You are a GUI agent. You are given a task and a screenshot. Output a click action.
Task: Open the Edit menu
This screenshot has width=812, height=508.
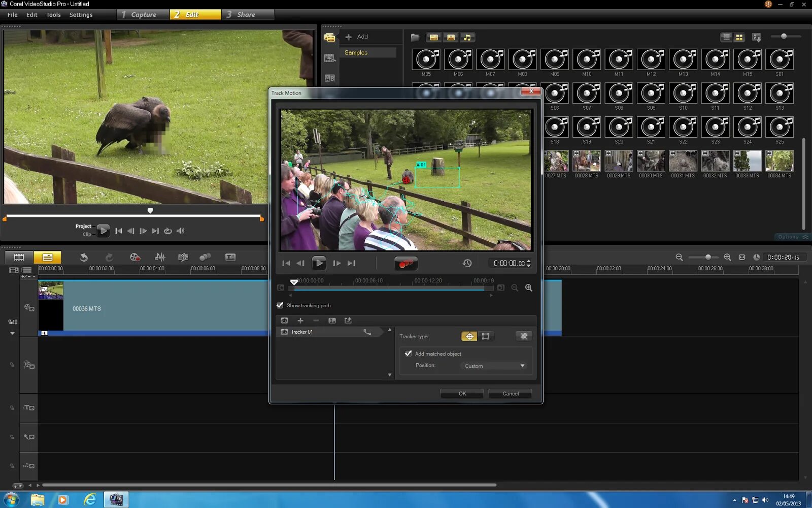(31, 15)
